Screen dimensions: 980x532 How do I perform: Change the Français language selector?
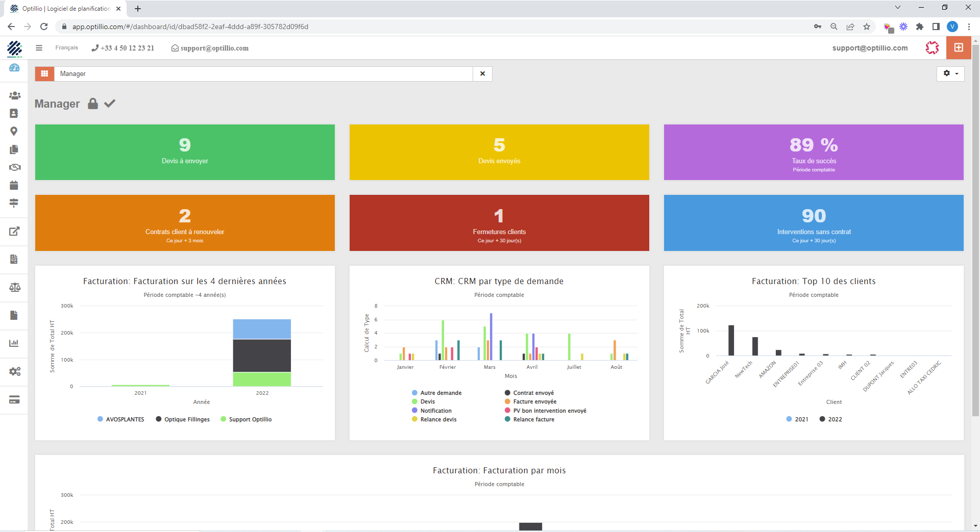[x=67, y=48]
